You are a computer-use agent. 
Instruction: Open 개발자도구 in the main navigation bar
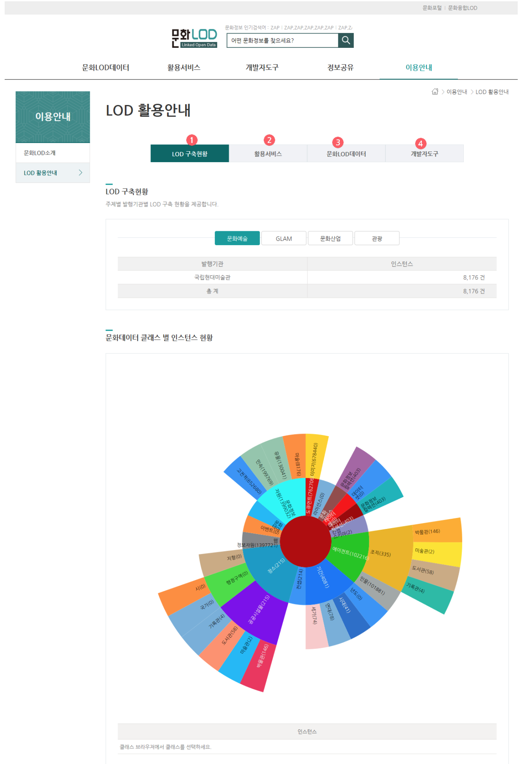click(x=262, y=67)
